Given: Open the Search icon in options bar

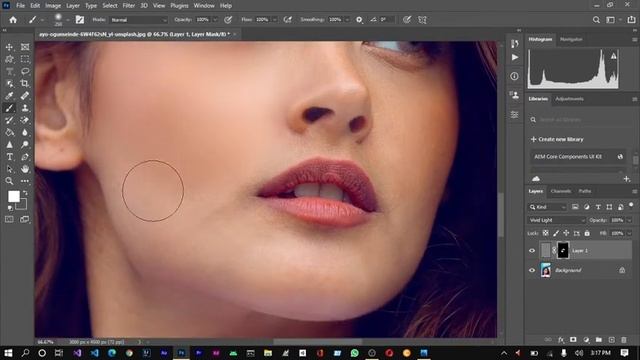Looking at the screenshot, I should [x=596, y=20].
